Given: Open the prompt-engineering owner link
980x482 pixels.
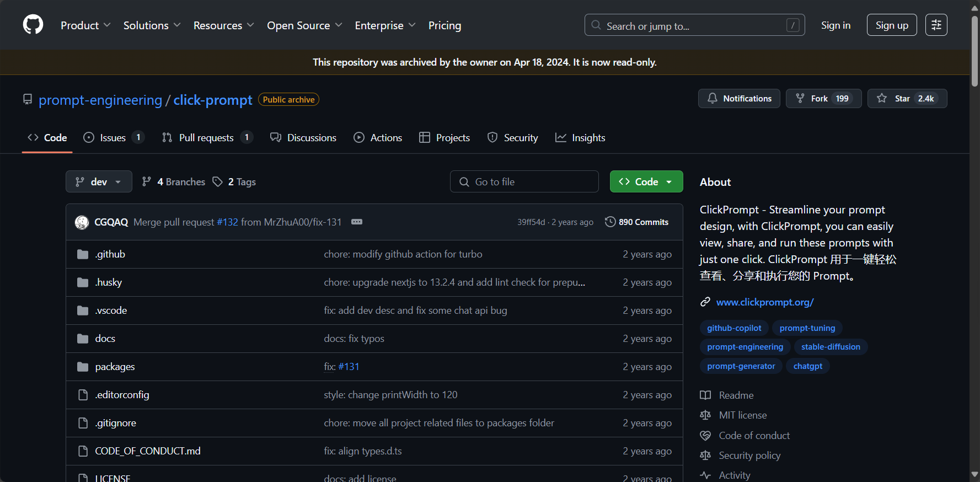Looking at the screenshot, I should coord(100,100).
